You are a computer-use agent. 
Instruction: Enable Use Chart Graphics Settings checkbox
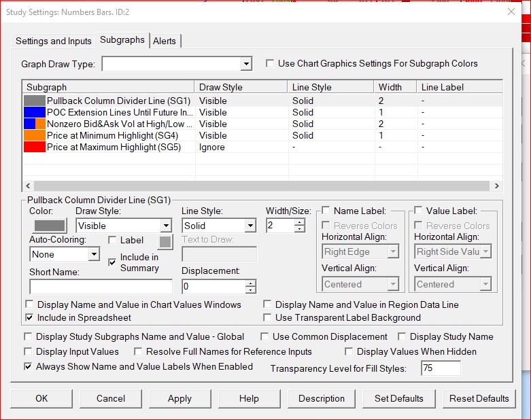(270, 64)
